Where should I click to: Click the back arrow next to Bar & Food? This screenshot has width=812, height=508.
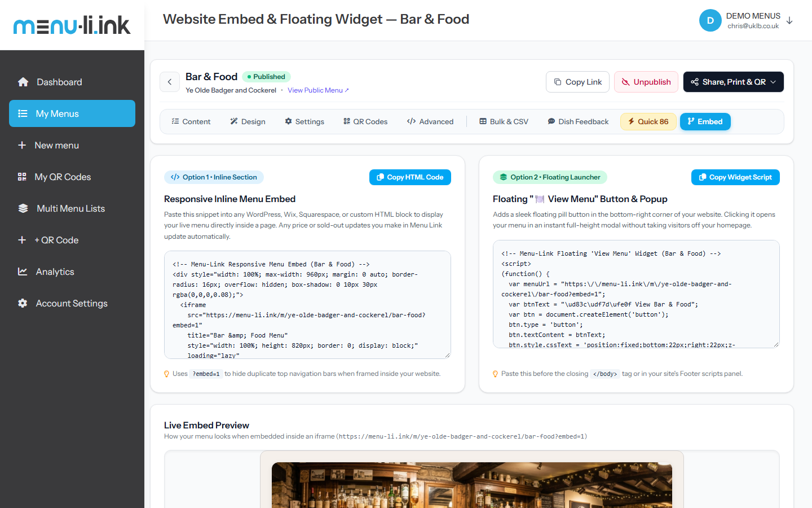(x=170, y=82)
